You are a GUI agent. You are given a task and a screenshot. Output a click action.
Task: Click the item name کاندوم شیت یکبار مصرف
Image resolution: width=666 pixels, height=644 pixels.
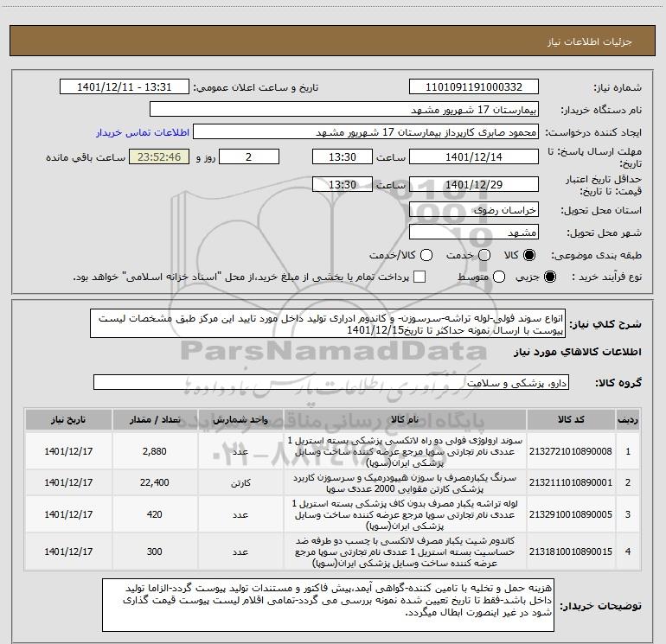coord(405,552)
